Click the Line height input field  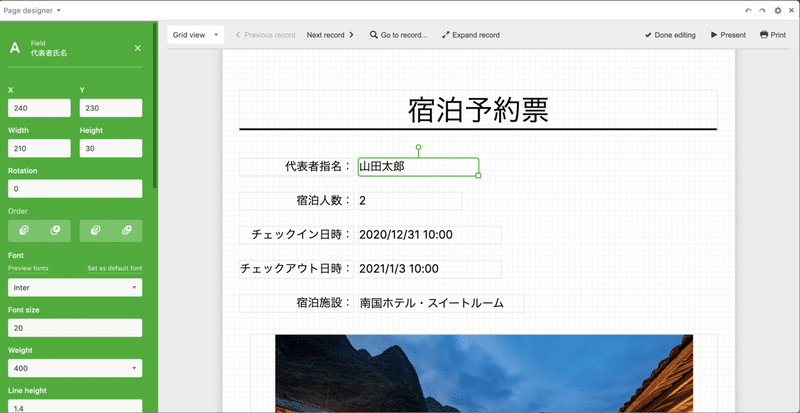pyautogui.click(x=75, y=406)
